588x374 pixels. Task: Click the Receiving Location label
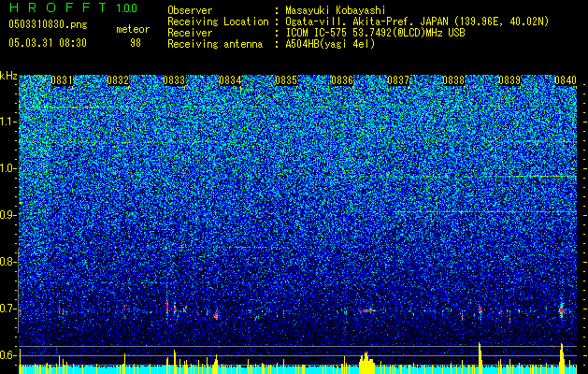click(218, 22)
